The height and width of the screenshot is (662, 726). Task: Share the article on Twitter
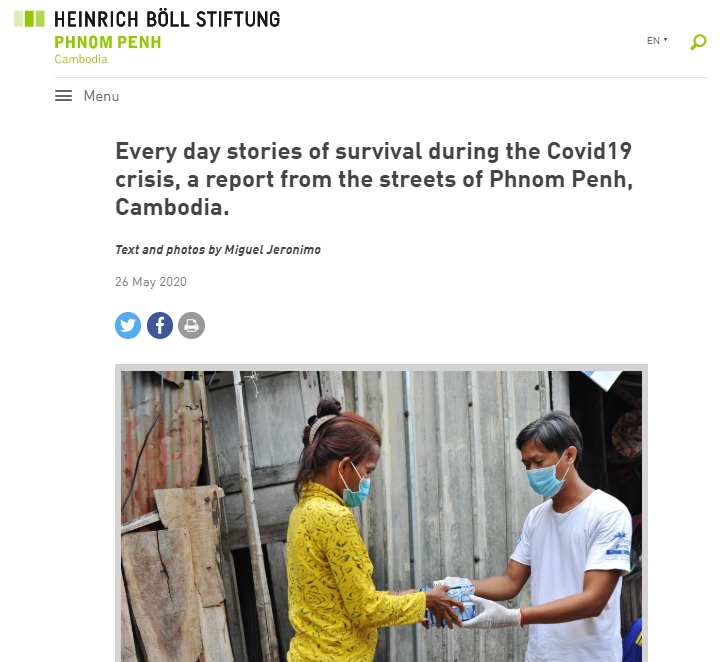128,325
